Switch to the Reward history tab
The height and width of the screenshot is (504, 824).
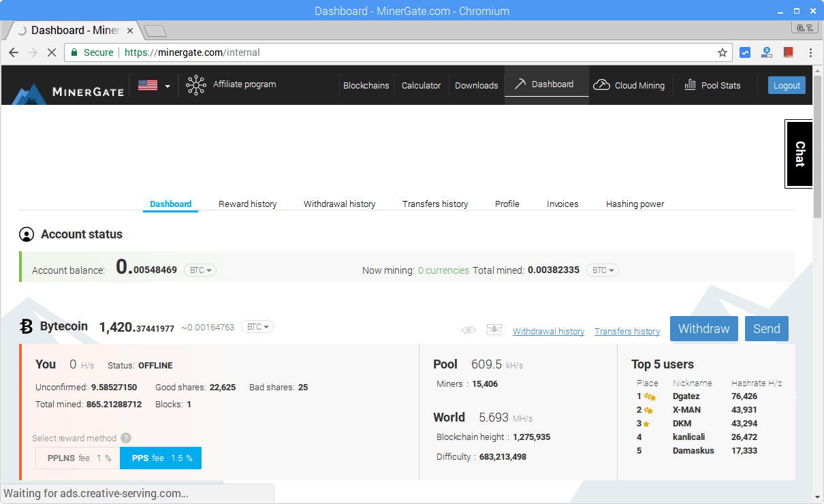coord(247,204)
